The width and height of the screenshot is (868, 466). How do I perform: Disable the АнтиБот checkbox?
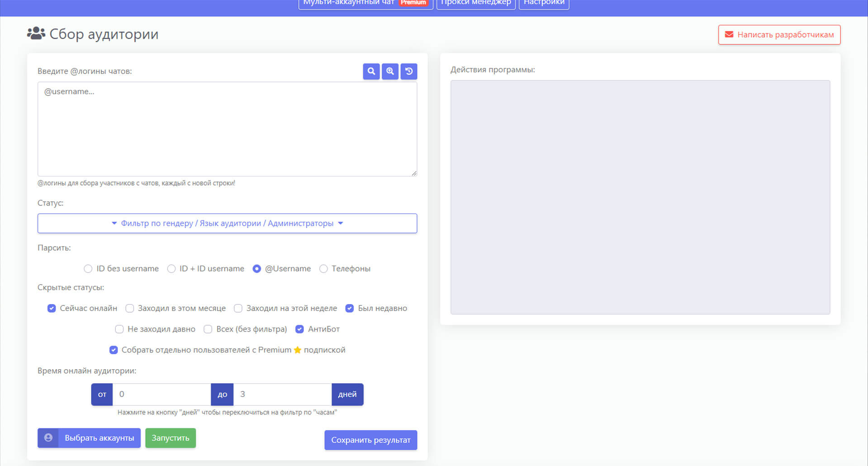click(299, 329)
